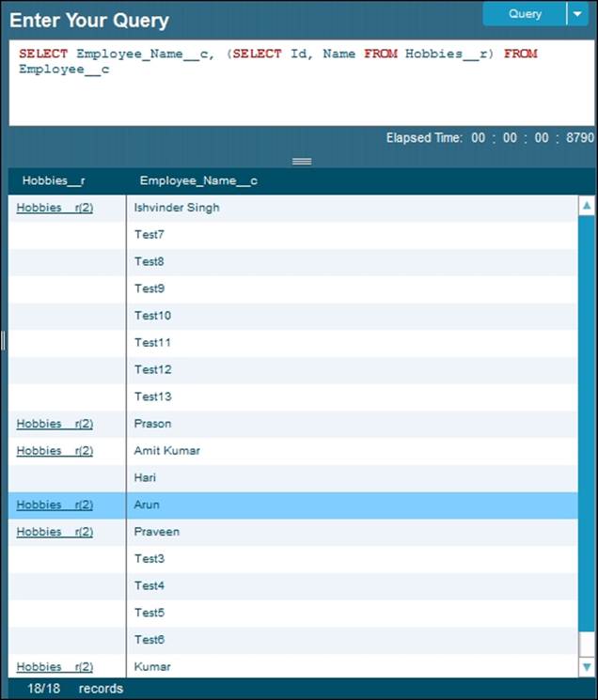The height and width of the screenshot is (700, 598).
Task: Click inside the SOQL query editor
Action: 301,89
